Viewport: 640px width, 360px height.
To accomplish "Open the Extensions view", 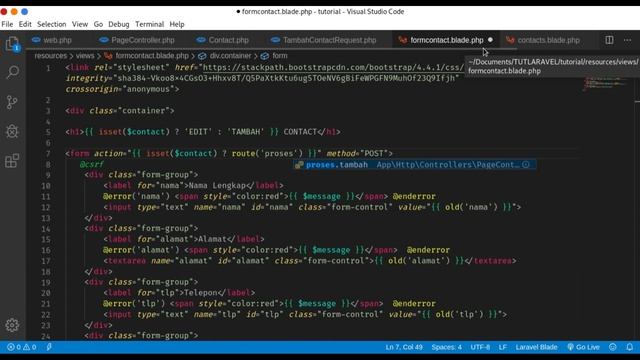I will tap(12, 161).
